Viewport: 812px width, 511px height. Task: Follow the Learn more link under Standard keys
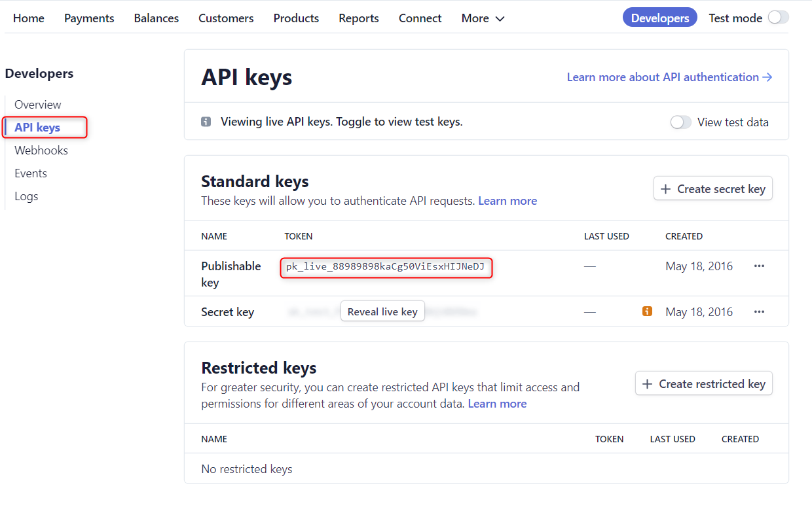507,201
